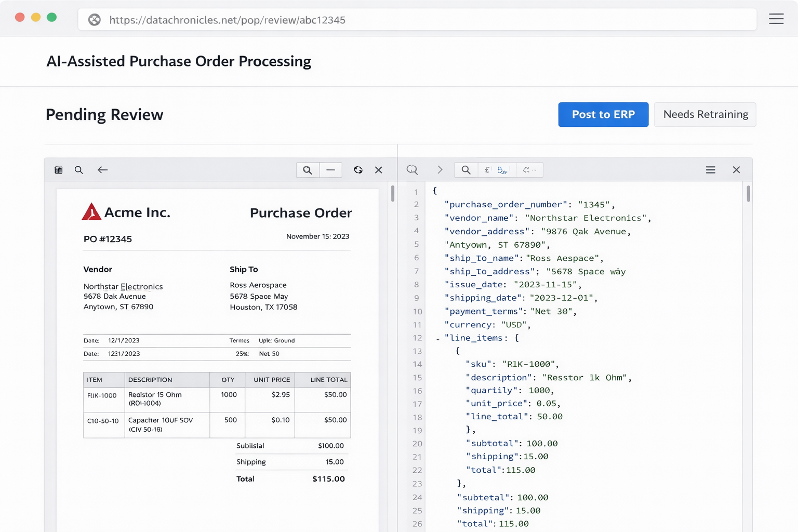Expand JSON panel with the chevron arrow
Viewport: 798px width, 532px height.
[x=440, y=170]
